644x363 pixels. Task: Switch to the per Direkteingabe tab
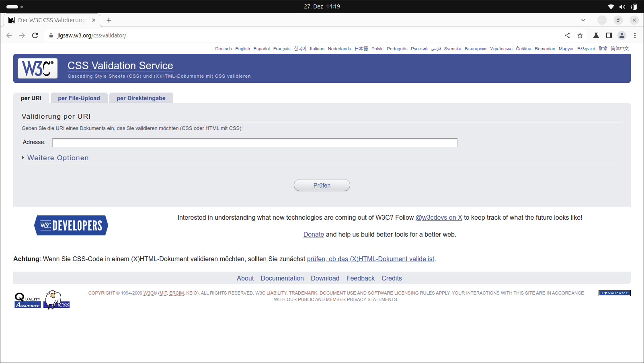141,98
